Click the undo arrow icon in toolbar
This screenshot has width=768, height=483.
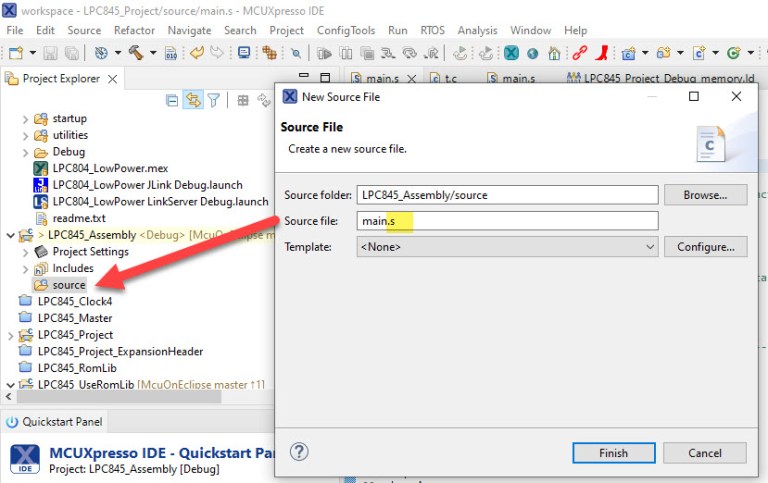point(197,53)
